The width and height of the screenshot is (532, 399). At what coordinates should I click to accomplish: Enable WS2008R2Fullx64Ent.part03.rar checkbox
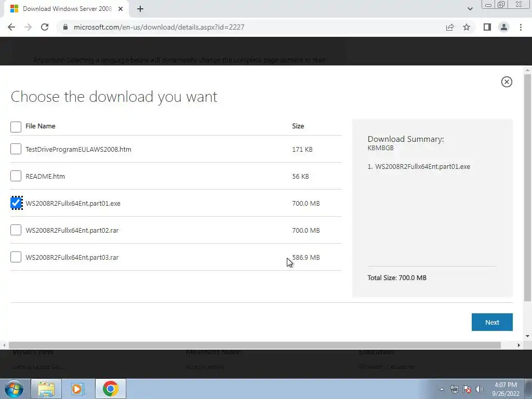[16, 257]
